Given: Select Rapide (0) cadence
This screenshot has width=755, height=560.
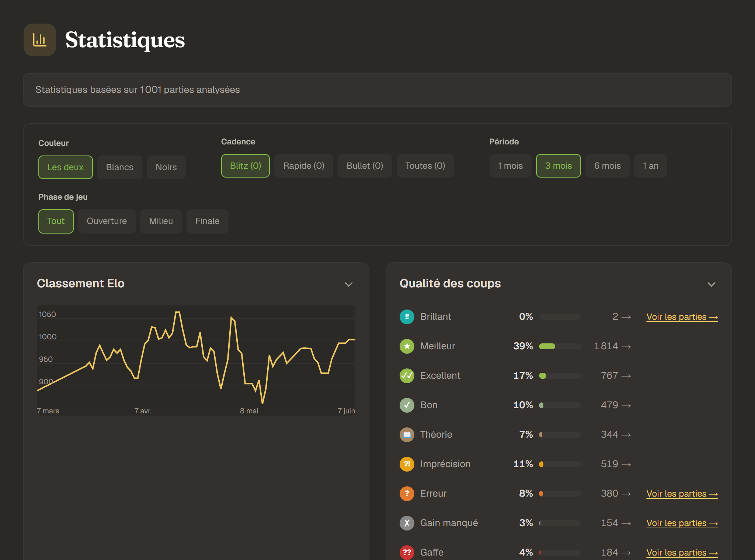Looking at the screenshot, I should [304, 166].
